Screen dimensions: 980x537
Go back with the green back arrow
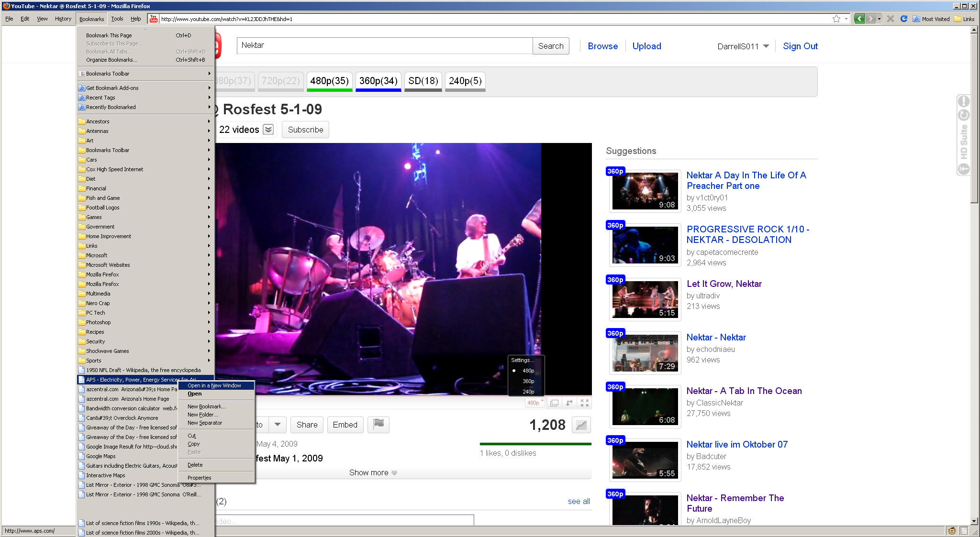pos(859,19)
